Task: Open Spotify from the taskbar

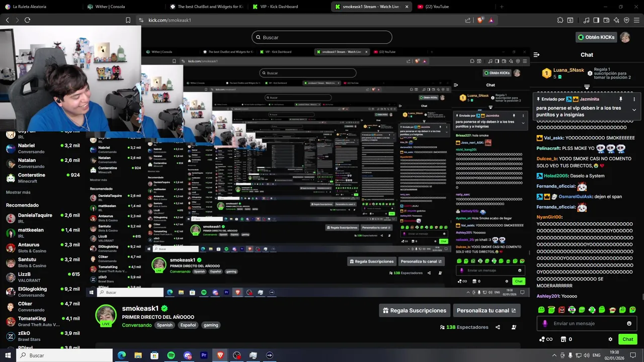Action: (x=171, y=355)
